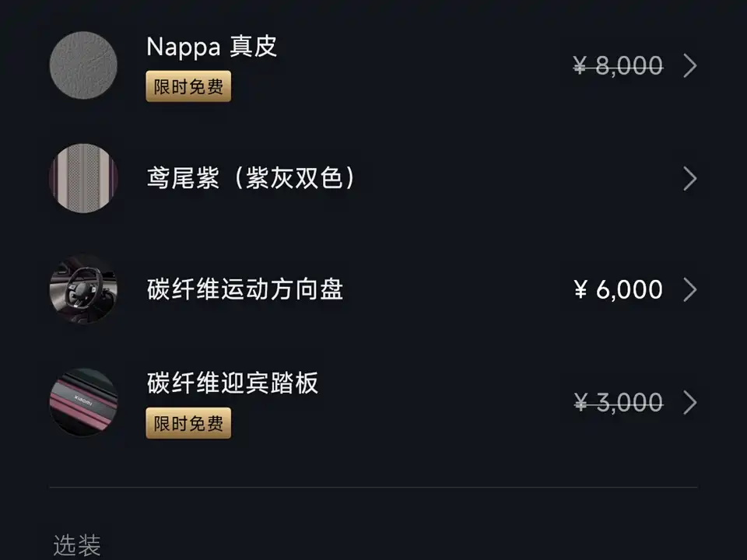Click the Nappa 真皮 title text
This screenshot has width=747, height=560.
pos(212,47)
